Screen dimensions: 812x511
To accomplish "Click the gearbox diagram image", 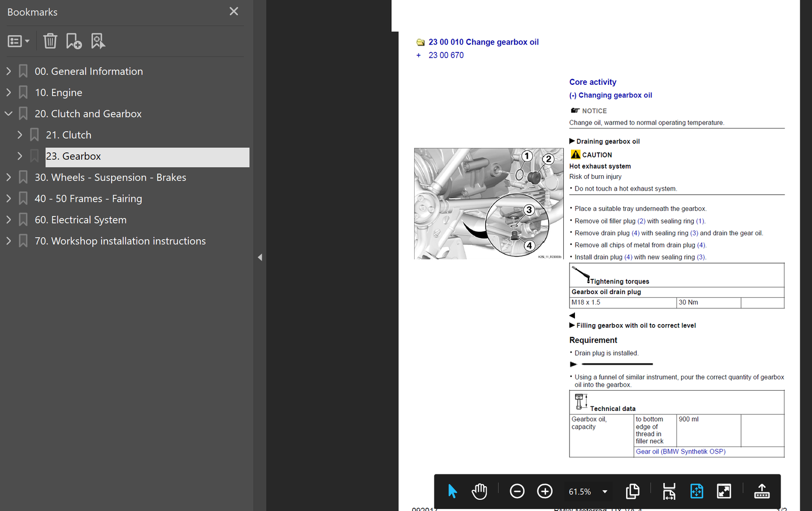I will (x=489, y=204).
